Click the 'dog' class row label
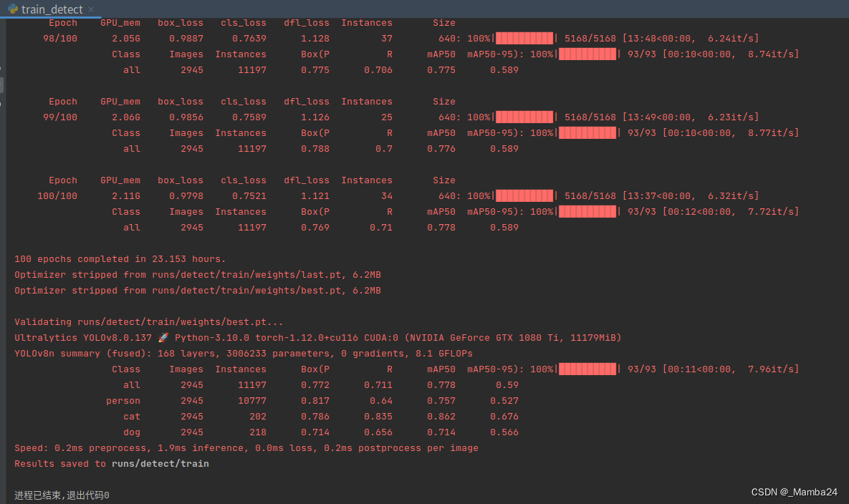This screenshot has width=849, height=504. (x=132, y=432)
